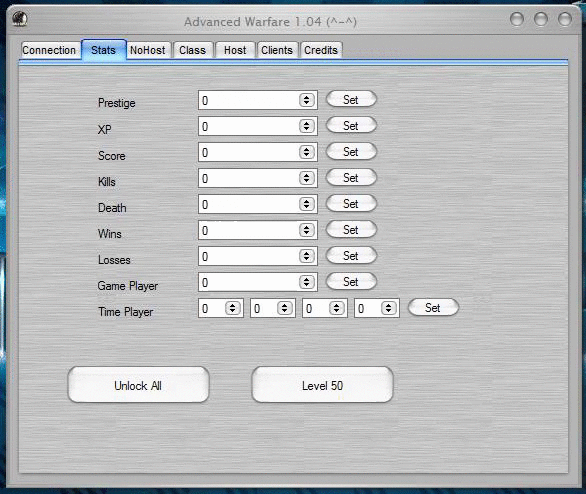Image resolution: width=586 pixels, height=494 pixels.
Task: Click Set next to Kills
Action: (x=351, y=177)
